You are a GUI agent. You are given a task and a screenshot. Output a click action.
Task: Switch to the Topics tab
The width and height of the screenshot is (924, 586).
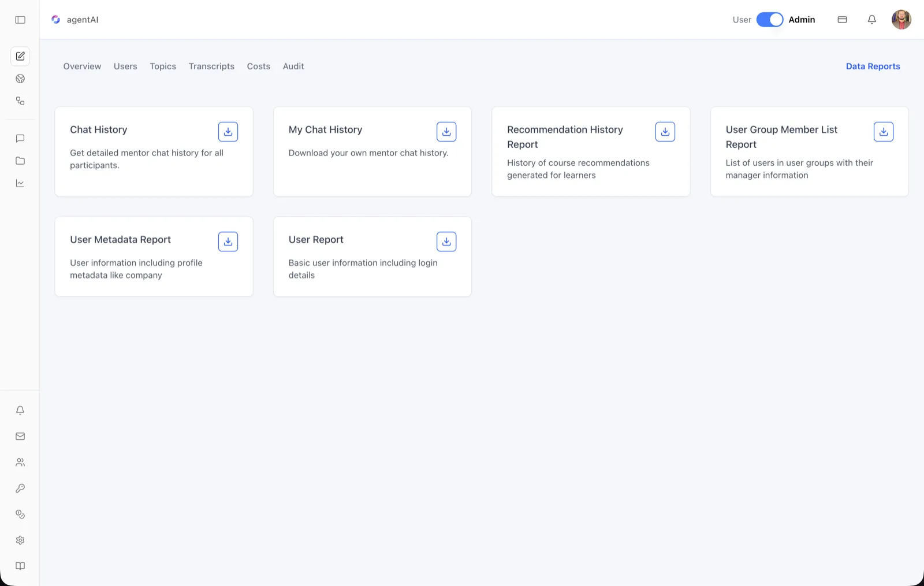tap(163, 66)
